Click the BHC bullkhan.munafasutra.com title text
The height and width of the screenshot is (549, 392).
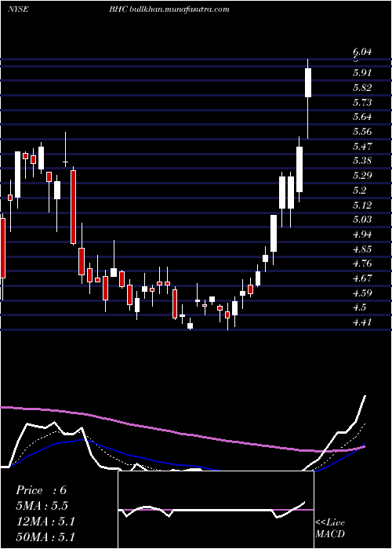[x=169, y=9]
